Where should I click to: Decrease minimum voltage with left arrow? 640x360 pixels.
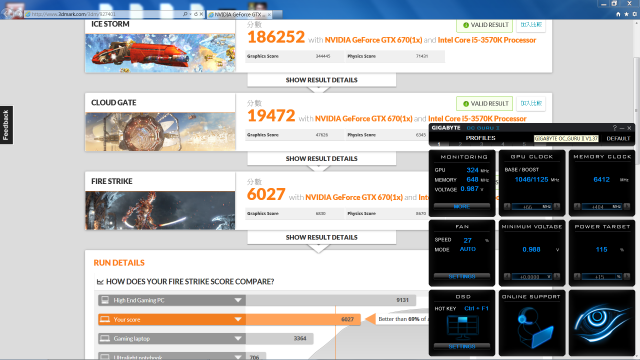click(x=507, y=277)
